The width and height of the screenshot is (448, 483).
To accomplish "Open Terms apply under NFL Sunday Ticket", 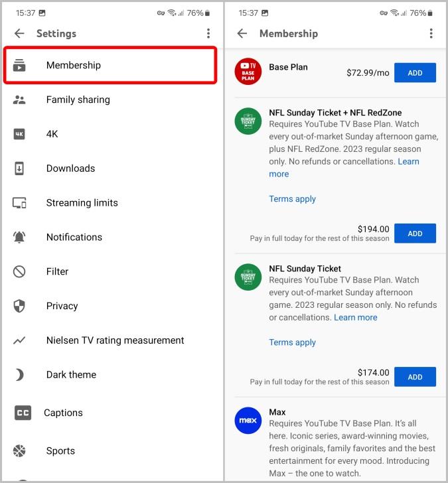I will (x=292, y=342).
